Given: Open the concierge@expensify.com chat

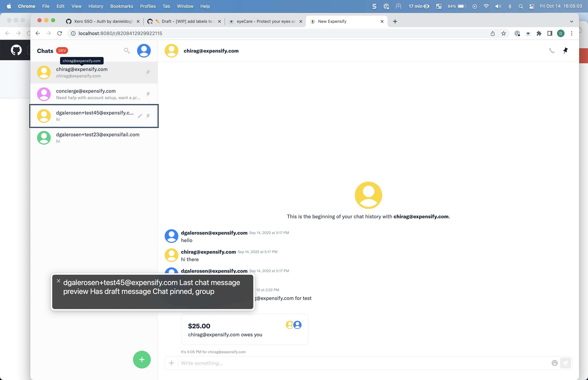Looking at the screenshot, I should (x=94, y=94).
